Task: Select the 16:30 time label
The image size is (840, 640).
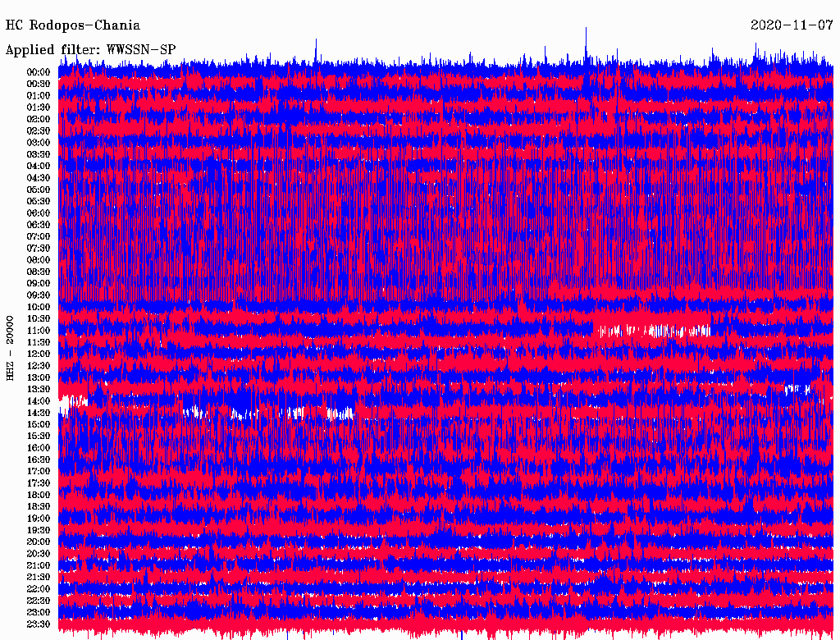Action: click(39, 459)
